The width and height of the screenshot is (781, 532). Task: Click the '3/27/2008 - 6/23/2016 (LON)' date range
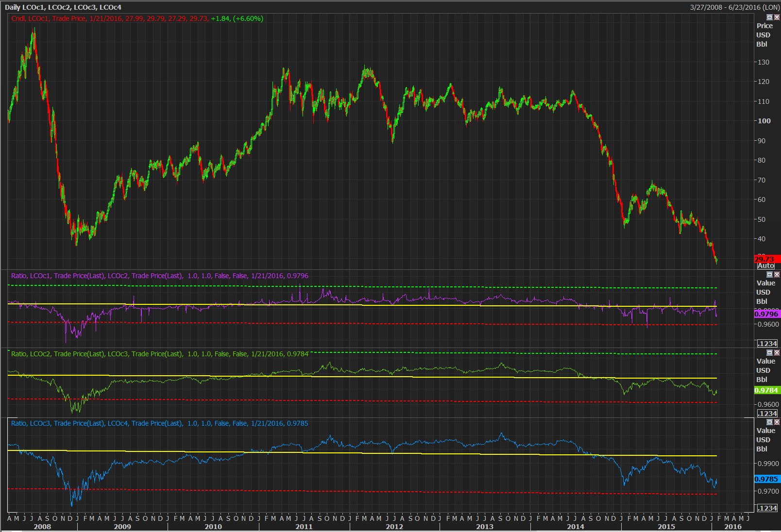click(x=735, y=7)
